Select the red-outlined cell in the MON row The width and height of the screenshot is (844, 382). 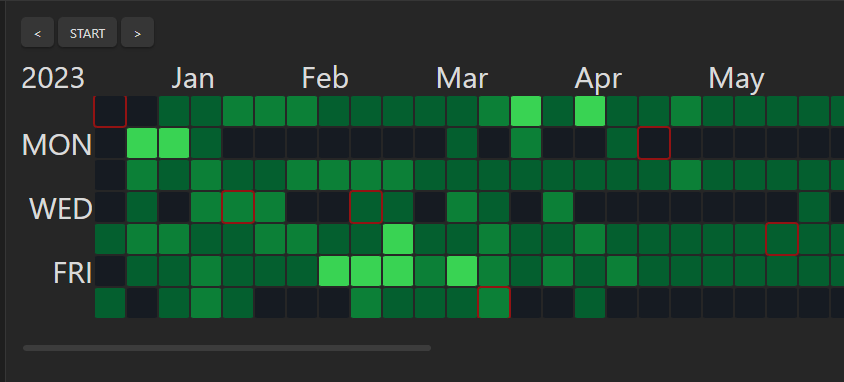[x=654, y=143]
